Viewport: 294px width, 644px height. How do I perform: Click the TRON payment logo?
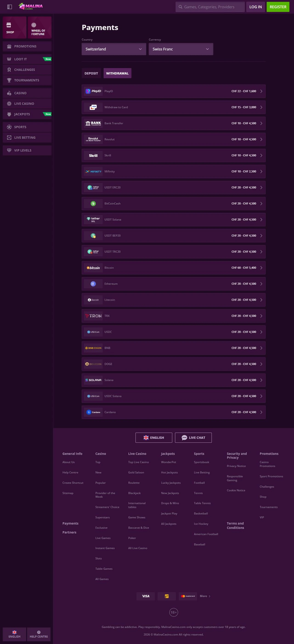pyautogui.click(x=93, y=316)
